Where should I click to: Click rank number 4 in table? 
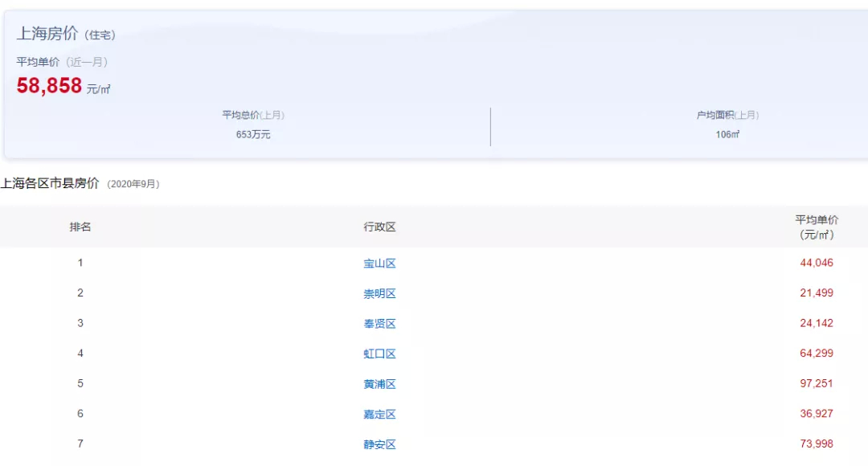80,353
